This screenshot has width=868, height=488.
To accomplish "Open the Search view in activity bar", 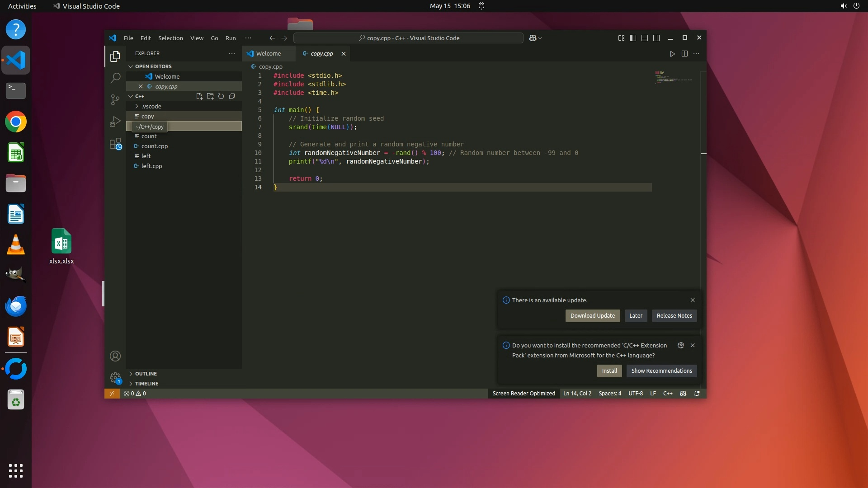I will point(115,78).
